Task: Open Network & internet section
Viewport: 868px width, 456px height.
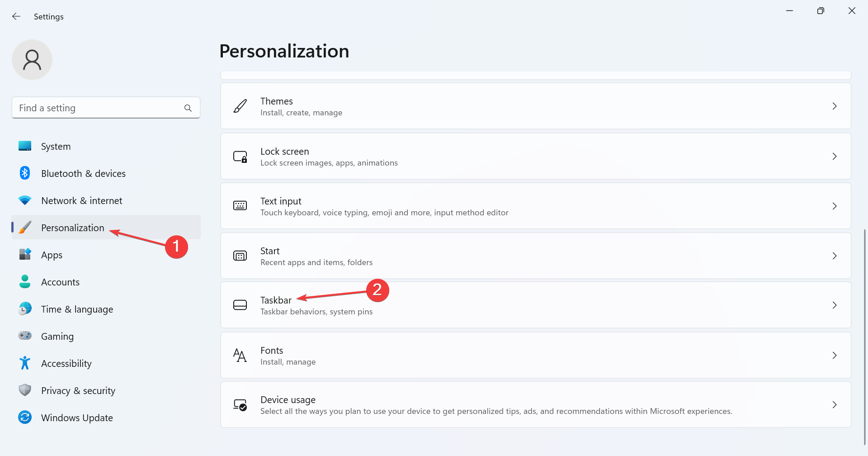Action: click(x=81, y=201)
